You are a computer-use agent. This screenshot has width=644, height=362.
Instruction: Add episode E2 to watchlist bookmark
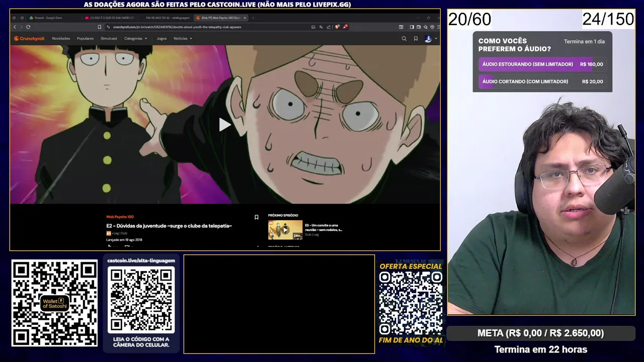pos(256,217)
